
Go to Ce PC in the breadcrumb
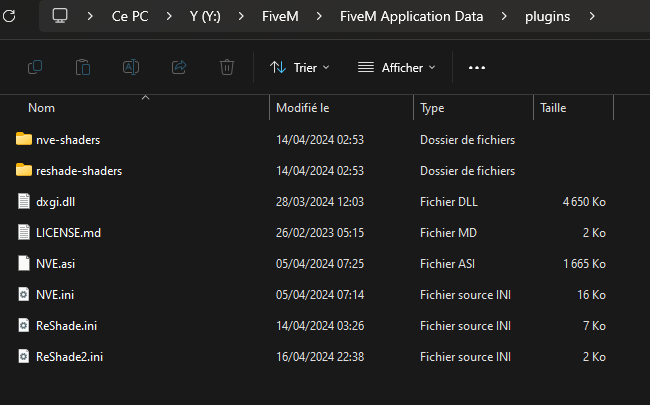[130, 17]
